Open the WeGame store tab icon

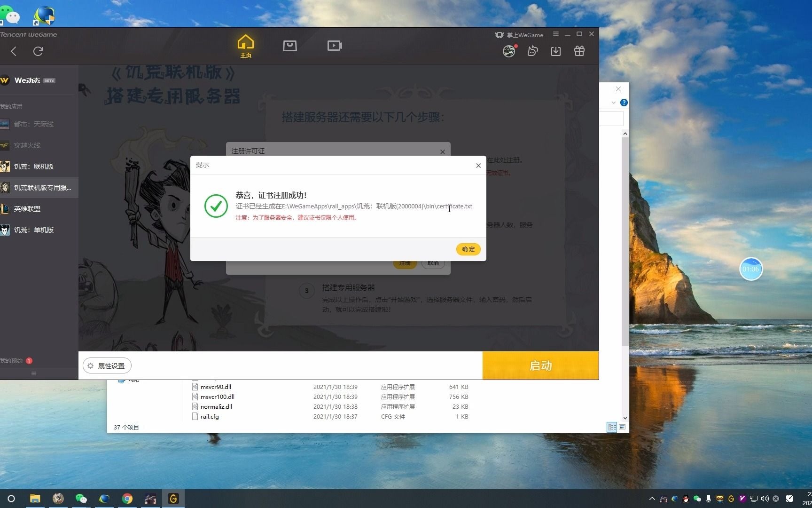coord(290,46)
